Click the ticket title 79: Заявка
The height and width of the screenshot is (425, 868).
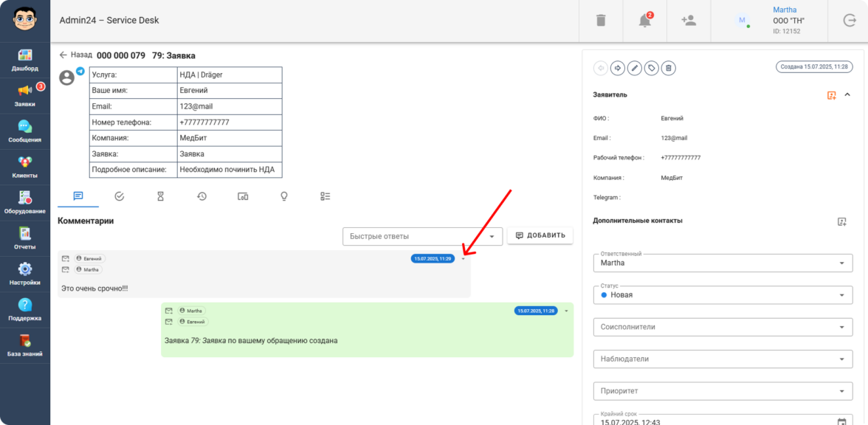pyautogui.click(x=173, y=56)
